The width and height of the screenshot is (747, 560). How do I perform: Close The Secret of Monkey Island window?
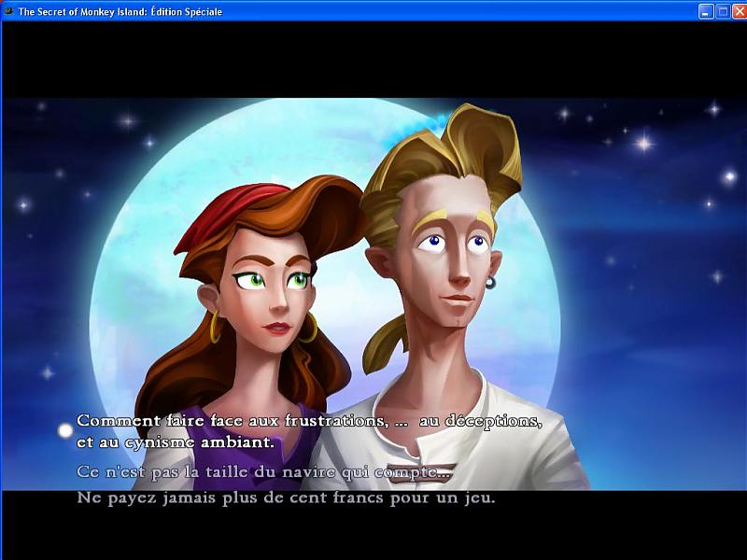[x=740, y=11]
